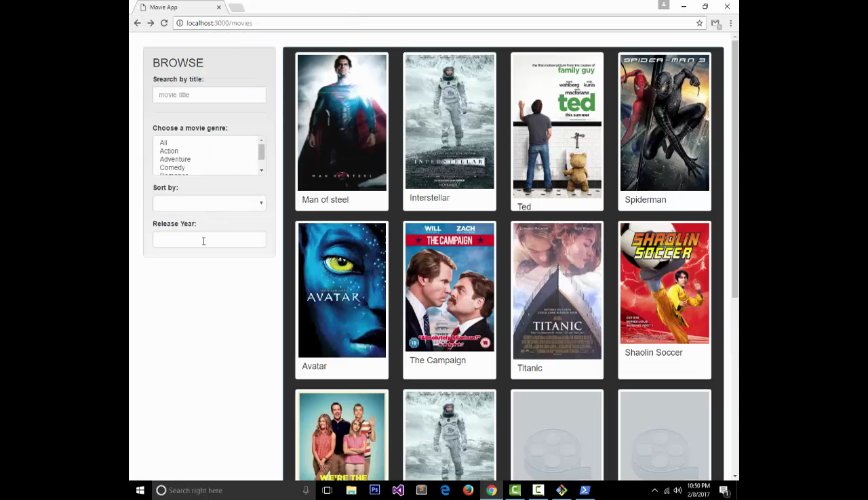Click the genre list scroll up arrow

[x=262, y=140]
